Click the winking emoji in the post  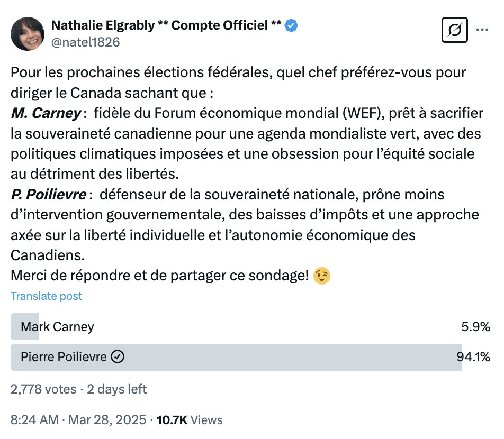coord(322,276)
